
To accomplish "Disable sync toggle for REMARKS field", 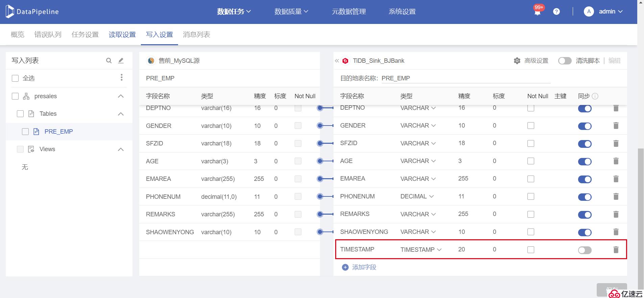I will 585,215.
